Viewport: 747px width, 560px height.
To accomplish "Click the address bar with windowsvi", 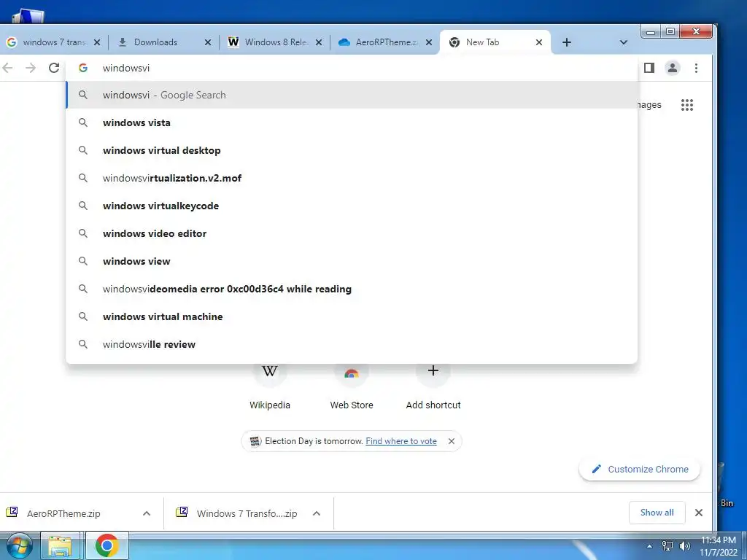I will coord(352,68).
